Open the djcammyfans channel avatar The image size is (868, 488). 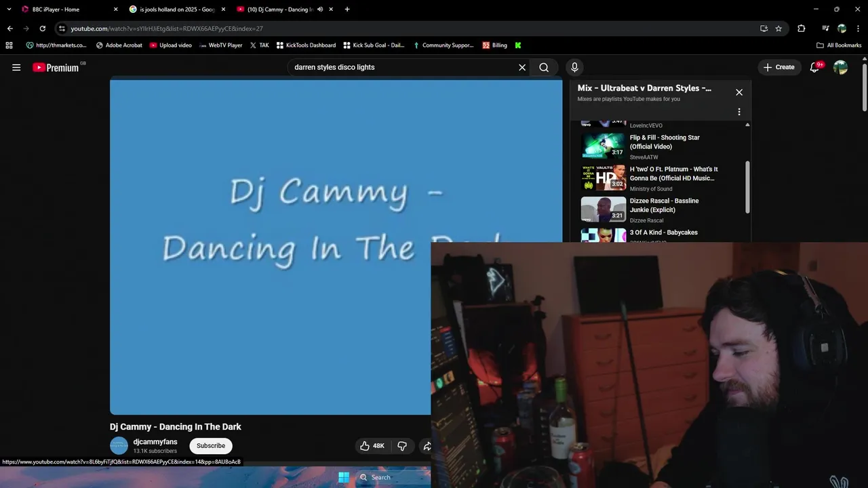(x=119, y=445)
